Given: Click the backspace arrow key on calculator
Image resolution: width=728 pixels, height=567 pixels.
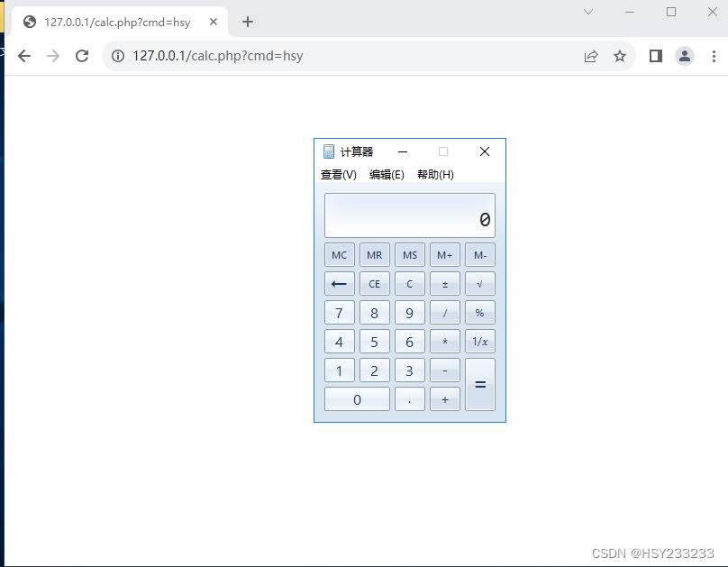Looking at the screenshot, I should (x=340, y=283).
